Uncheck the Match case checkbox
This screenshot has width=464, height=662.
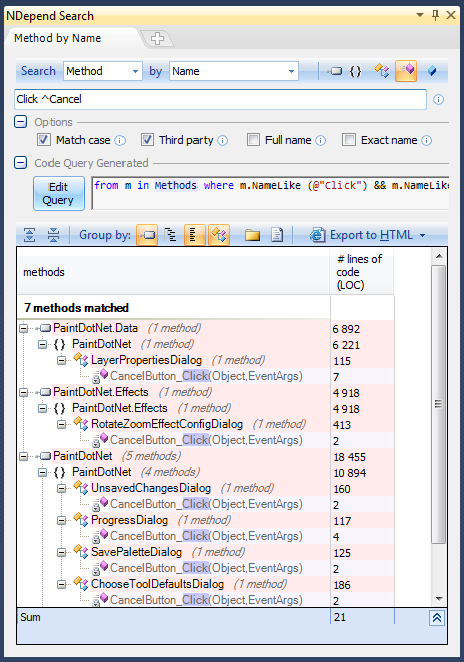coord(44,140)
